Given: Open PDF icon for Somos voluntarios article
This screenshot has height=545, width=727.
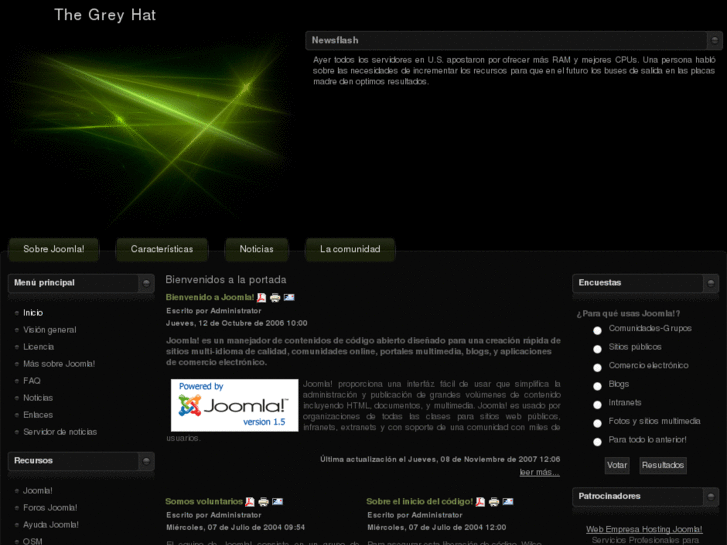Looking at the screenshot, I should click(x=250, y=501).
